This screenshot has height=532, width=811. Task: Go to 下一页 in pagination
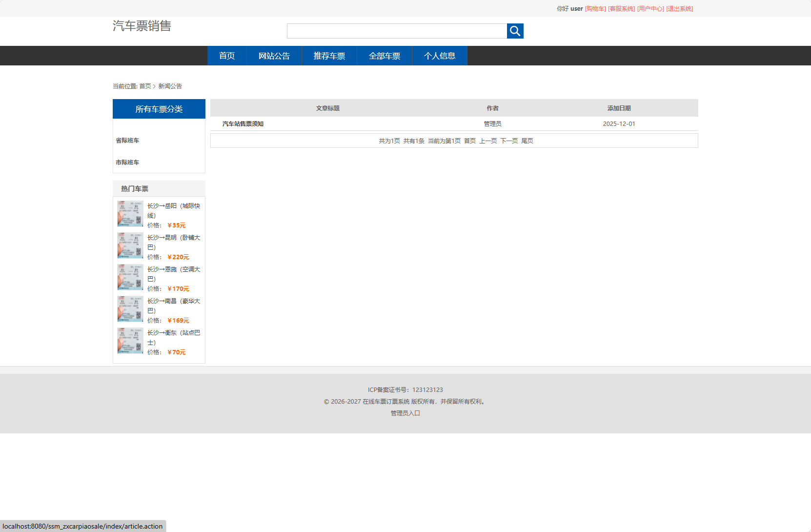click(509, 141)
